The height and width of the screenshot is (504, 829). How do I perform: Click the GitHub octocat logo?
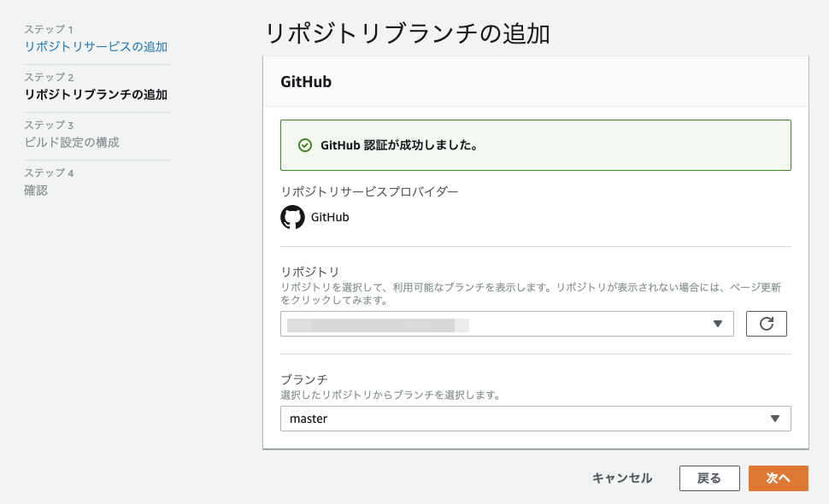[292, 217]
